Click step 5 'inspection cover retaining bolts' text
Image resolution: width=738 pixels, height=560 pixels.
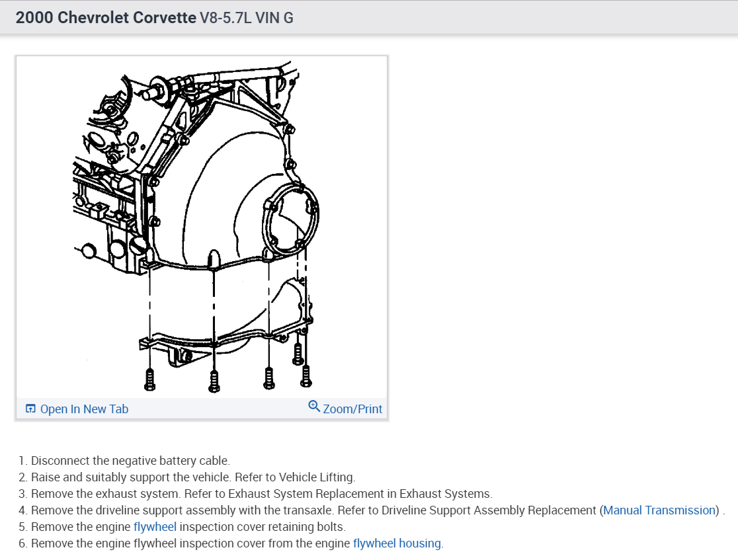click(x=263, y=526)
